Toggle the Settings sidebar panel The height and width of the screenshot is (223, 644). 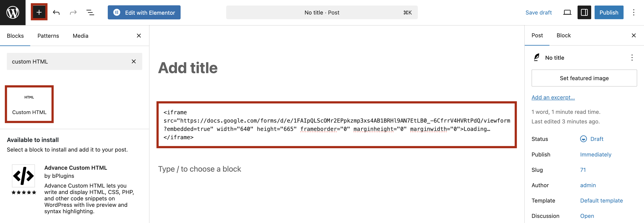point(584,12)
